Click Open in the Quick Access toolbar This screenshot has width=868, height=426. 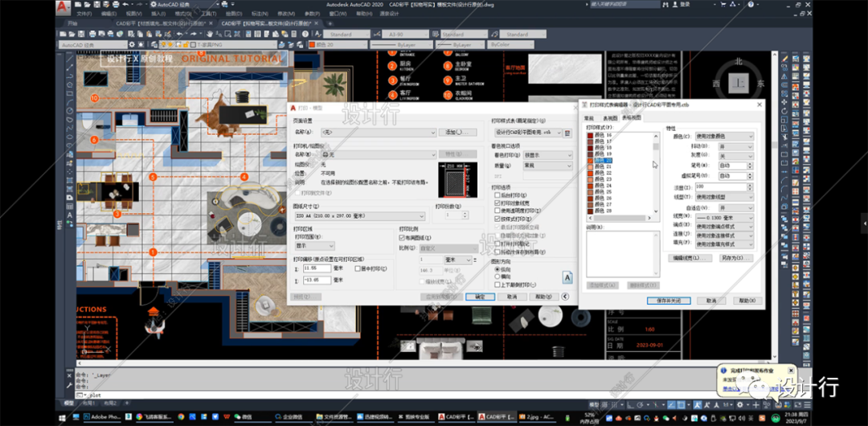pyautogui.click(x=87, y=5)
